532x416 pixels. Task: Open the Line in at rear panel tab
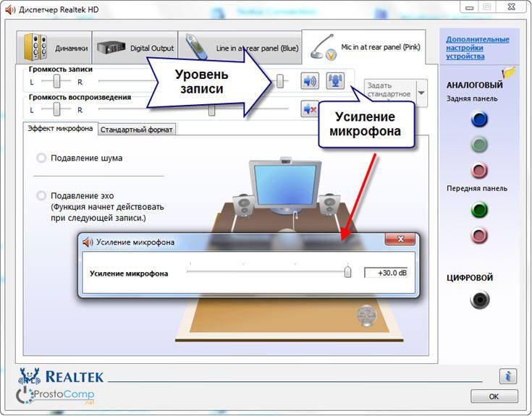[239, 48]
